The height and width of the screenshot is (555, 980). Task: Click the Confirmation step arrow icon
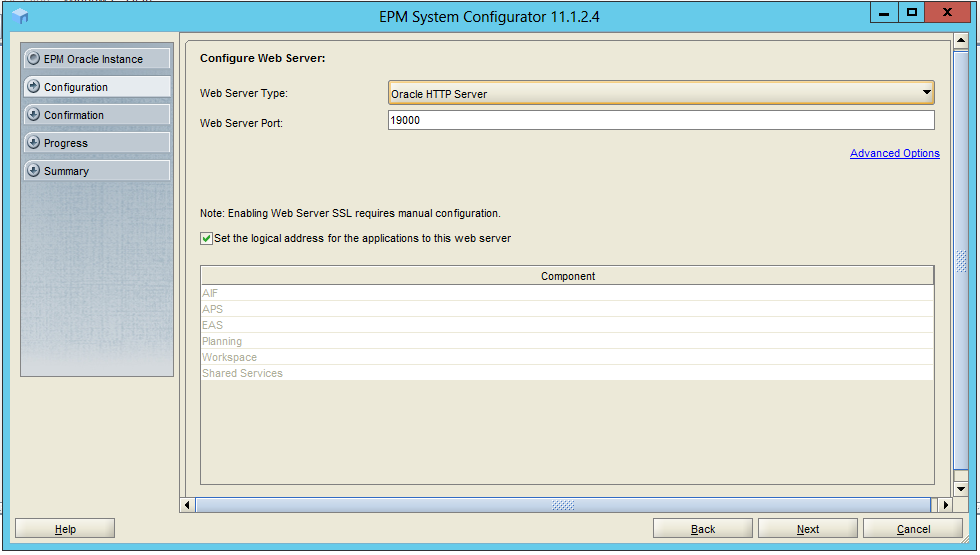(34, 114)
